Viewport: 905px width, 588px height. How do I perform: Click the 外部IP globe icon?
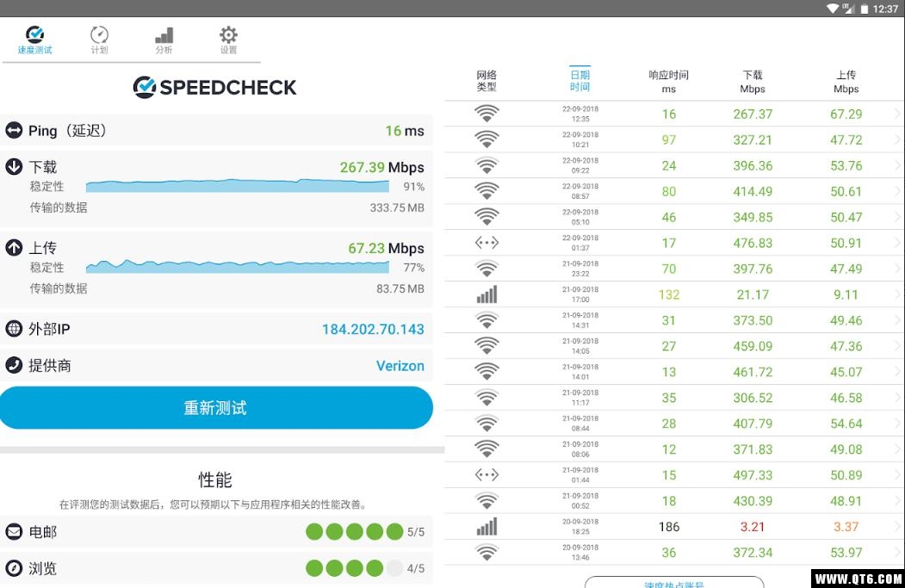pyautogui.click(x=14, y=329)
